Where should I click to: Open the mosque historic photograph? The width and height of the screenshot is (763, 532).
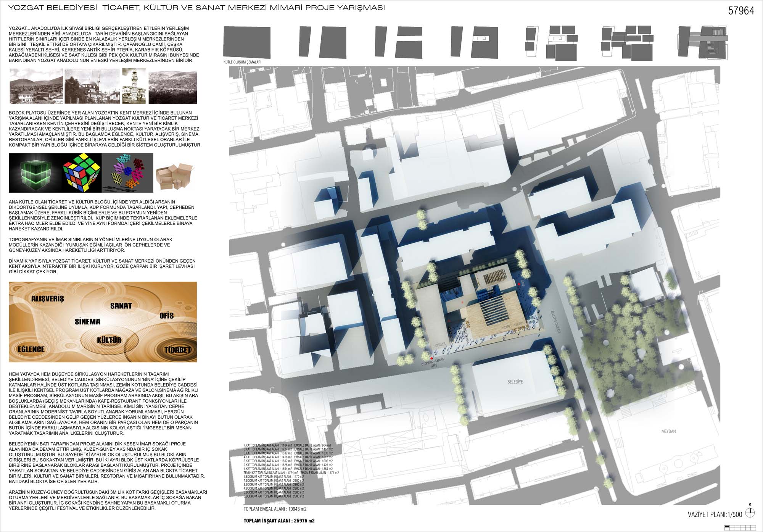point(92,86)
